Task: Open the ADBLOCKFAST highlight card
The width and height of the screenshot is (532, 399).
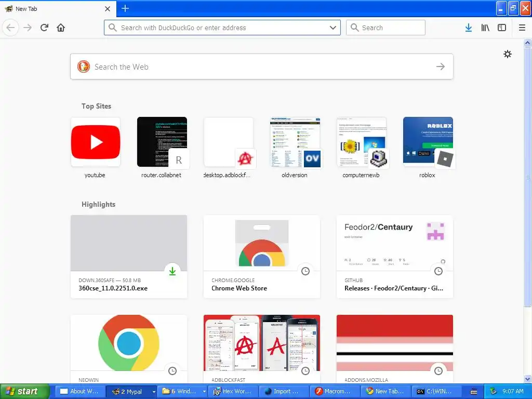Action: (x=262, y=350)
